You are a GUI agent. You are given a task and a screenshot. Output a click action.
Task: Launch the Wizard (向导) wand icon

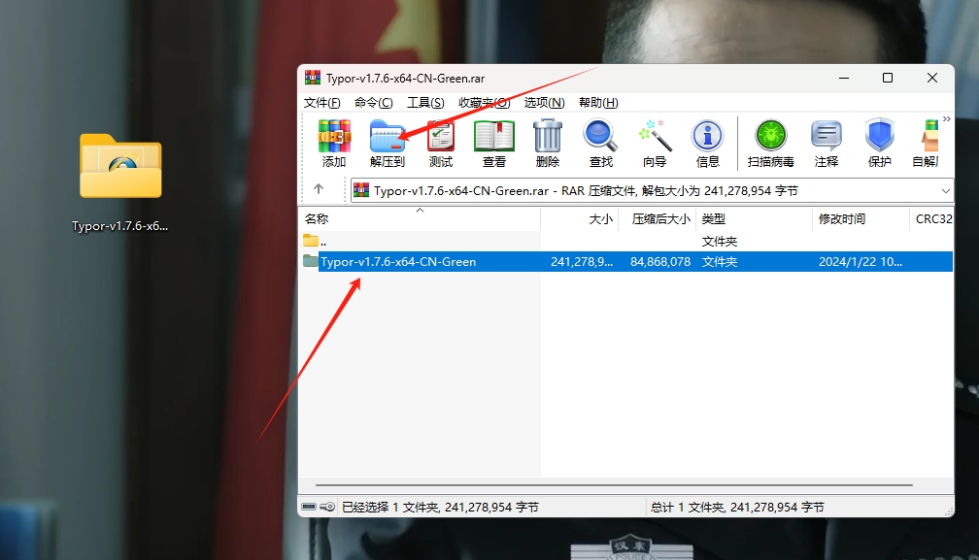pos(655,137)
